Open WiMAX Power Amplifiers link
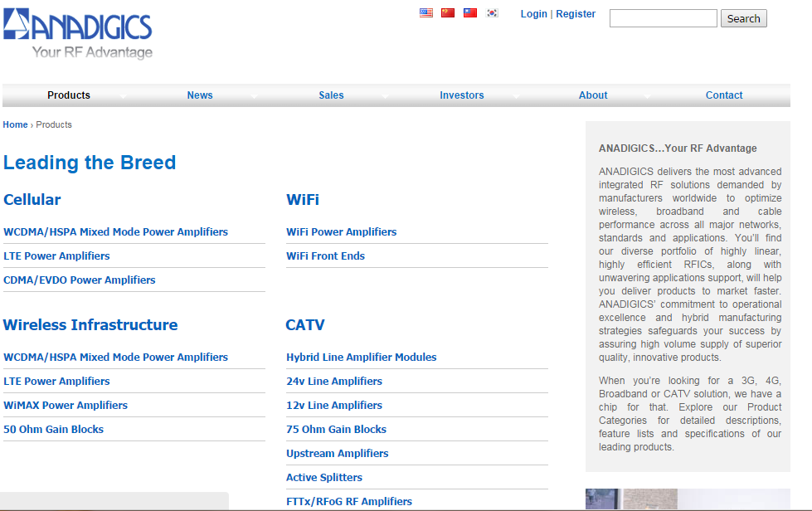This screenshot has height=511, width=812. [66, 405]
